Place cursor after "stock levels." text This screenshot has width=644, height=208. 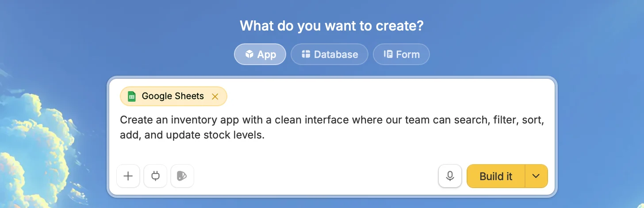[x=265, y=135]
